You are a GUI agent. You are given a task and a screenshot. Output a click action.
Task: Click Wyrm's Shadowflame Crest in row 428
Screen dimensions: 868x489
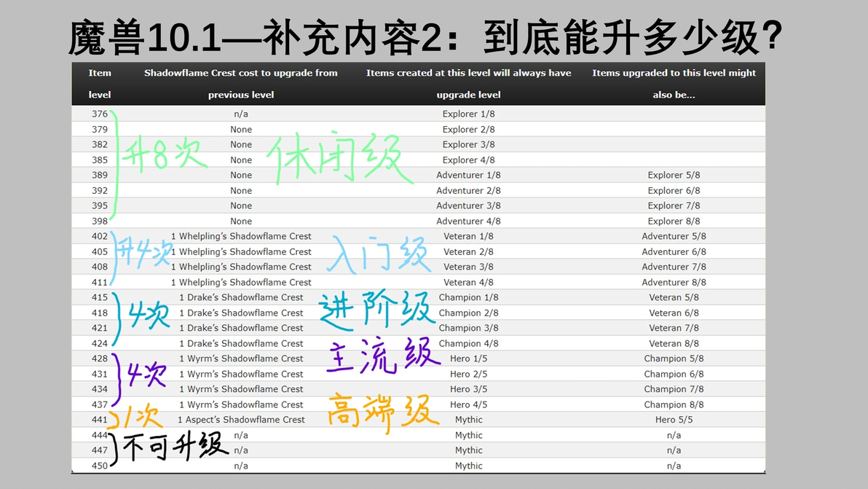pyautogui.click(x=241, y=359)
